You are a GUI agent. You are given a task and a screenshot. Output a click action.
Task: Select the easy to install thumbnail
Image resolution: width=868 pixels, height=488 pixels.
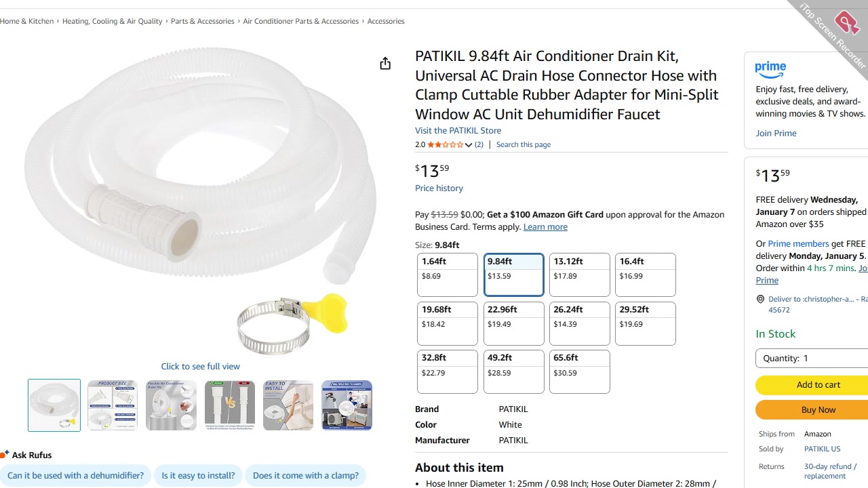[x=288, y=405]
